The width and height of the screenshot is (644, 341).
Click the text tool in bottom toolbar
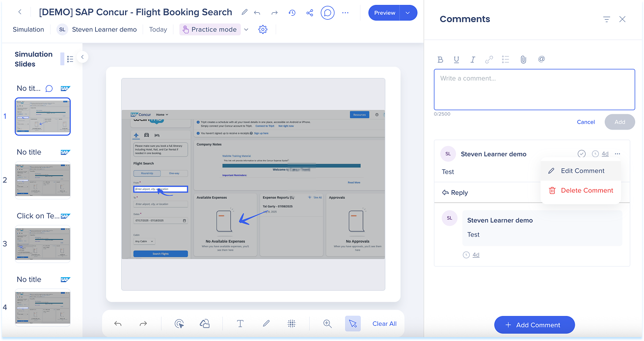pos(240,323)
